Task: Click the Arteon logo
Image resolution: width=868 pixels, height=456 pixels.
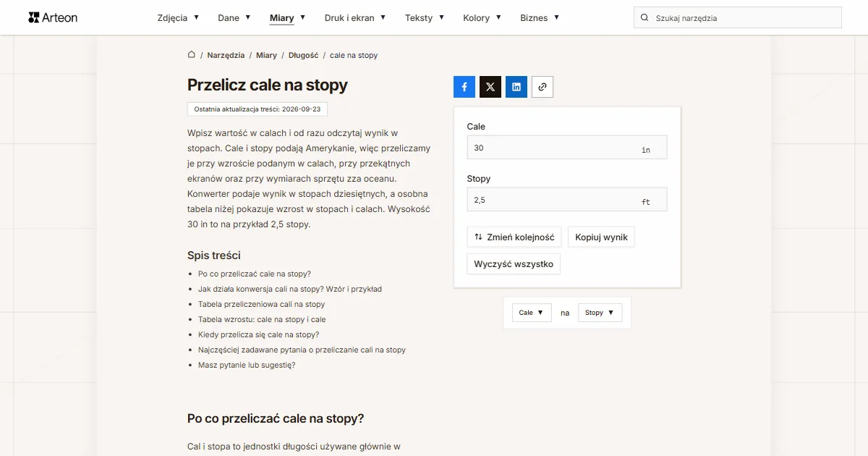Action: point(53,17)
